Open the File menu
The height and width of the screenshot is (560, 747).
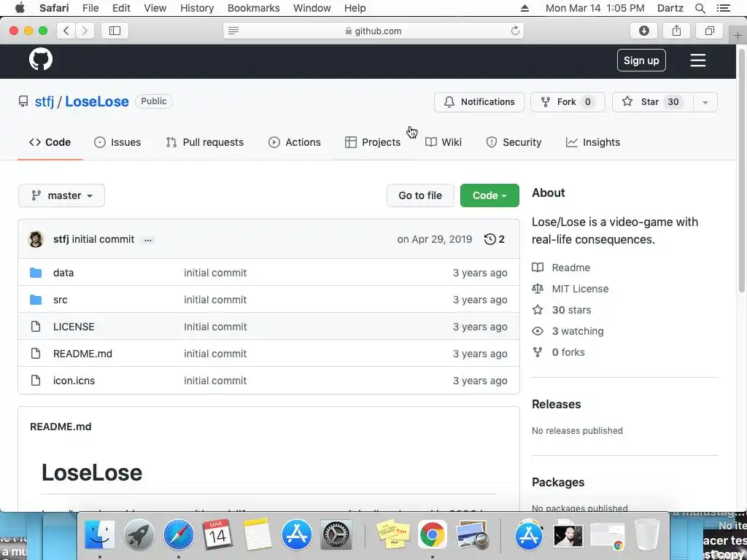tap(90, 8)
